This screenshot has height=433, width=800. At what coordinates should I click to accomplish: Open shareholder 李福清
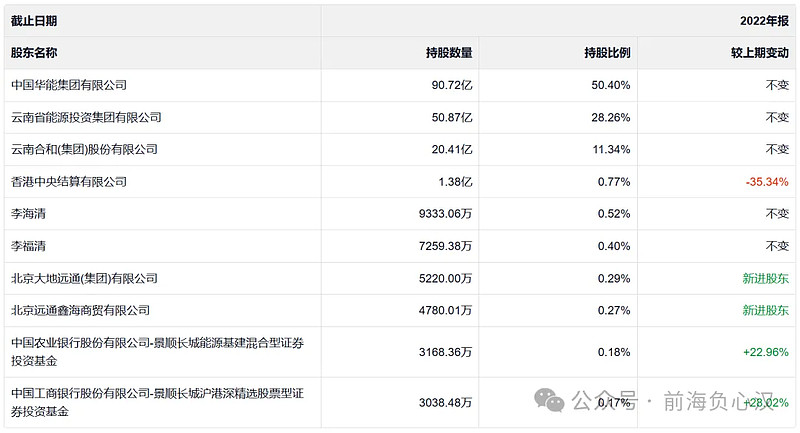[28, 246]
